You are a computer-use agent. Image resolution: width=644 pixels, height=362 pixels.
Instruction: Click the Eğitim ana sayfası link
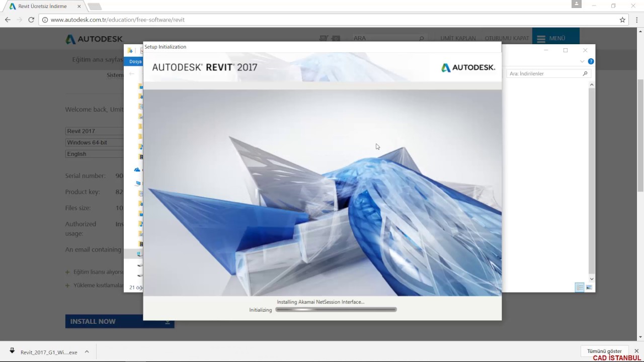point(98,59)
